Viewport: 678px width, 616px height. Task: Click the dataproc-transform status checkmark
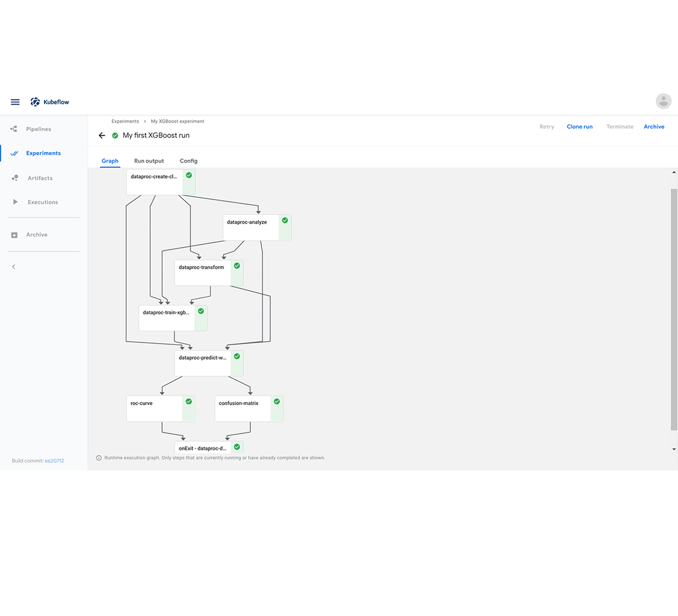(237, 266)
